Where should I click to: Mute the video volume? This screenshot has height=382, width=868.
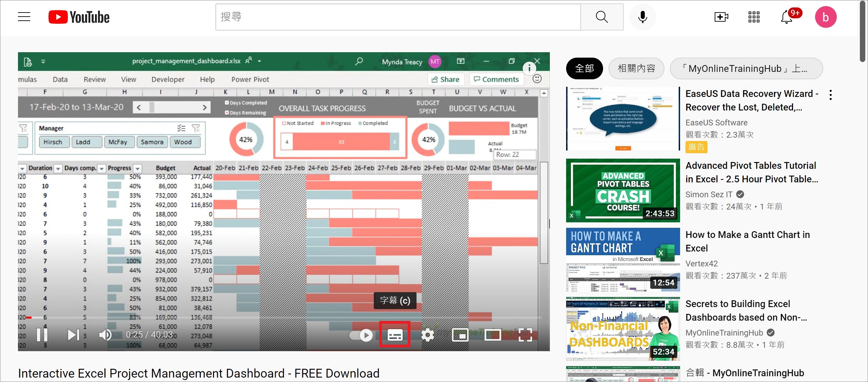click(x=105, y=335)
